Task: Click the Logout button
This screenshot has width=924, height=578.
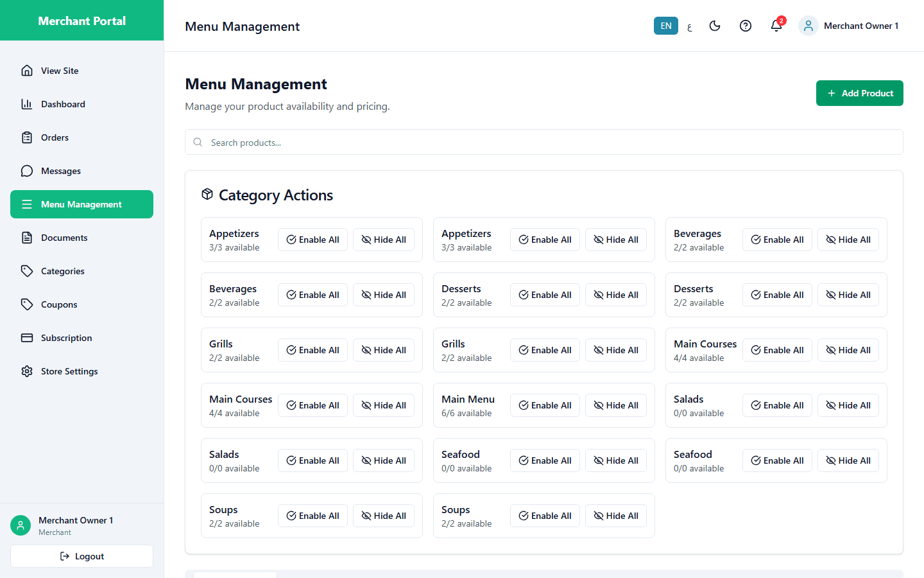Action: click(81, 556)
